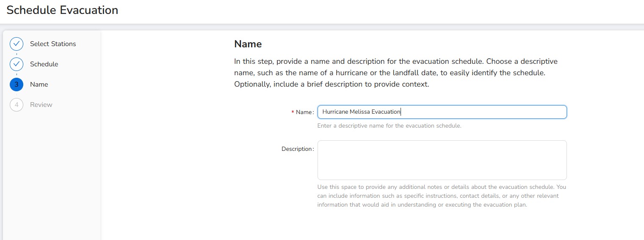The height and width of the screenshot is (240, 644).
Task: Click the instruction paragraph under Name heading
Action: (x=395, y=73)
